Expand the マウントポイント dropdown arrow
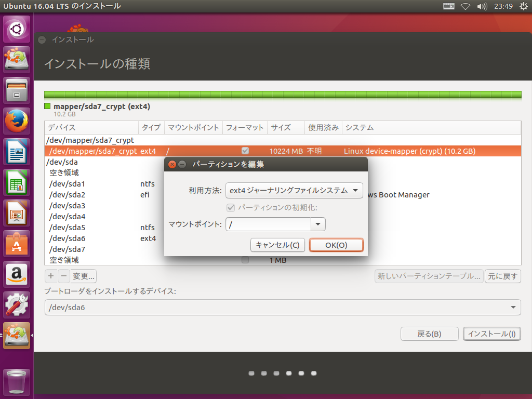This screenshot has width=532, height=399. 318,224
